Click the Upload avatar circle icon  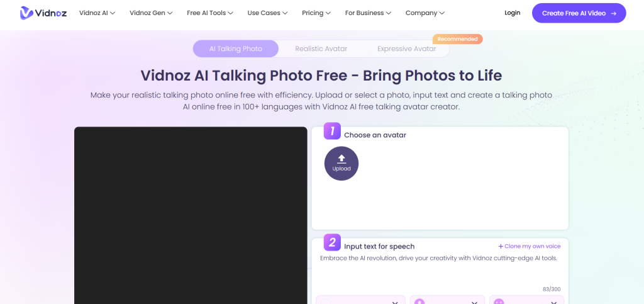click(341, 164)
